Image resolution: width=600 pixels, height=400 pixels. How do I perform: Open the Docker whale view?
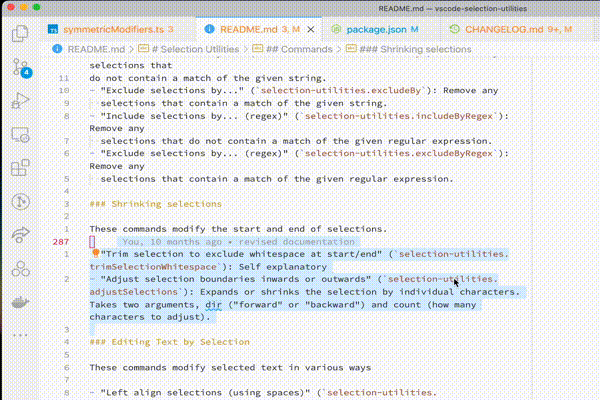click(x=21, y=302)
